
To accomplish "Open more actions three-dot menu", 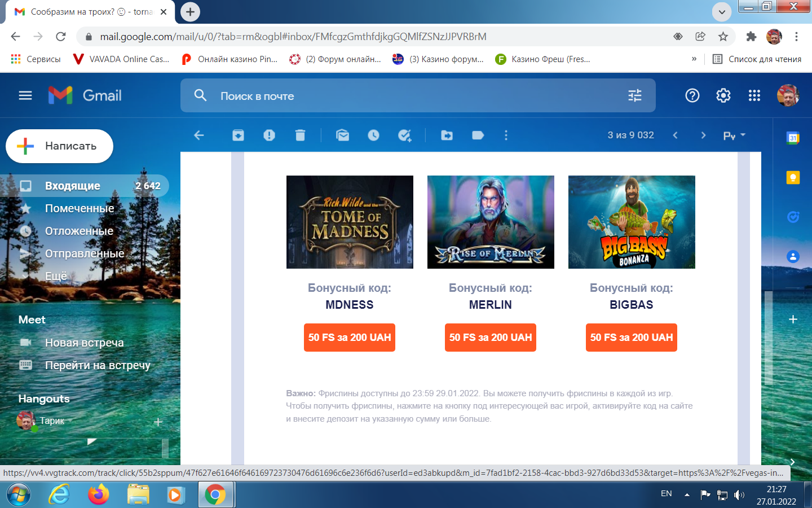I will pos(506,135).
